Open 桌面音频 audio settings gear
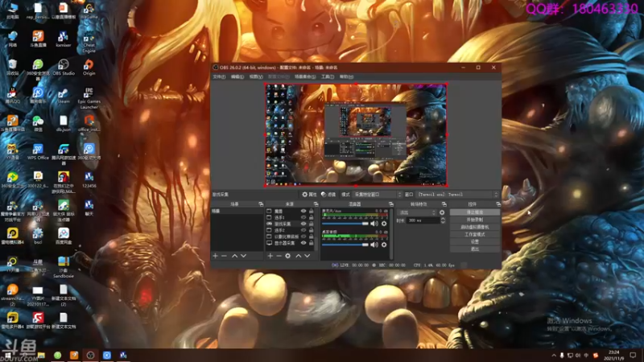The image size is (644, 362). (x=384, y=245)
